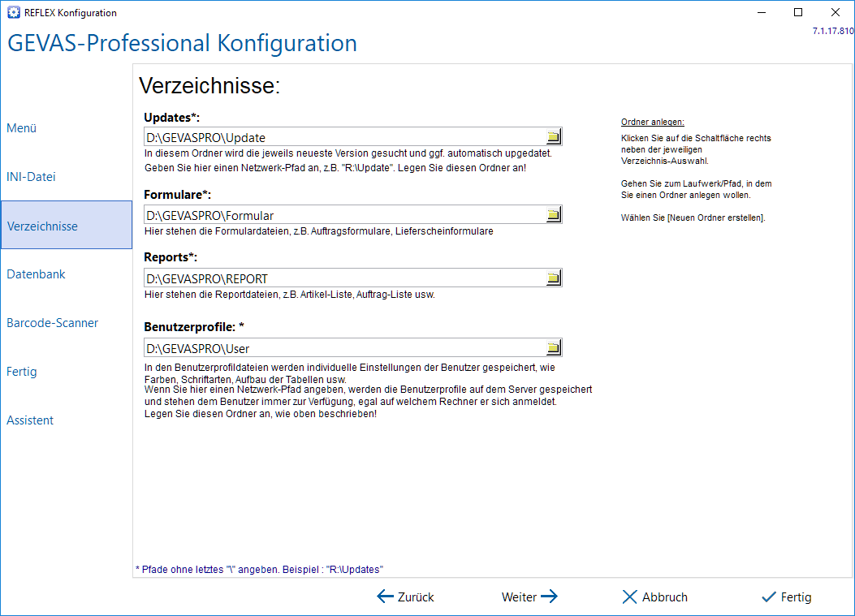Click the version number 7.1.17.810
855x616 pixels.
tap(833, 31)
